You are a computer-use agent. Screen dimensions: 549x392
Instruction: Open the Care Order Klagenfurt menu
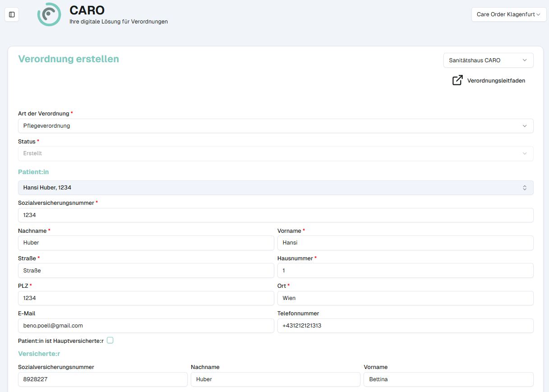509,14
